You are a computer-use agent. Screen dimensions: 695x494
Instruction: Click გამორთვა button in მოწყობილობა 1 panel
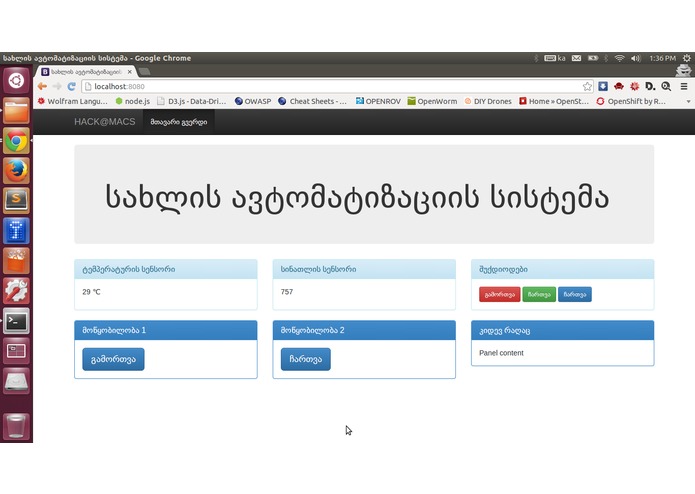click(x=113, y=359)
